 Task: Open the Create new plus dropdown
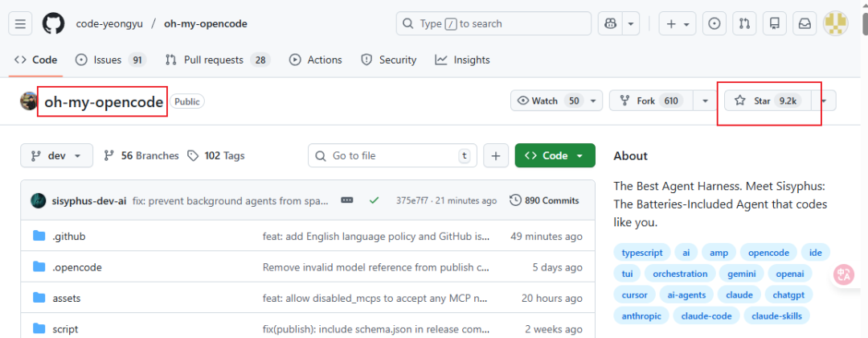678,24
